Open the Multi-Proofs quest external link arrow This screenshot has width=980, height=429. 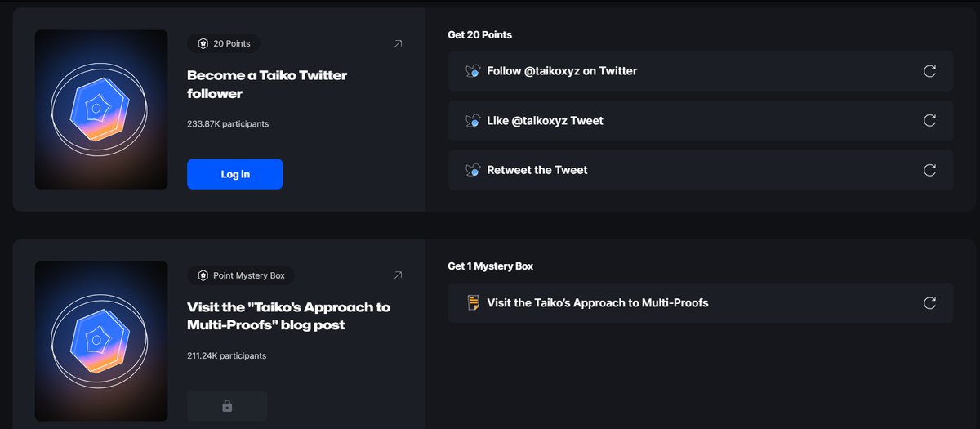click(398, 275)
